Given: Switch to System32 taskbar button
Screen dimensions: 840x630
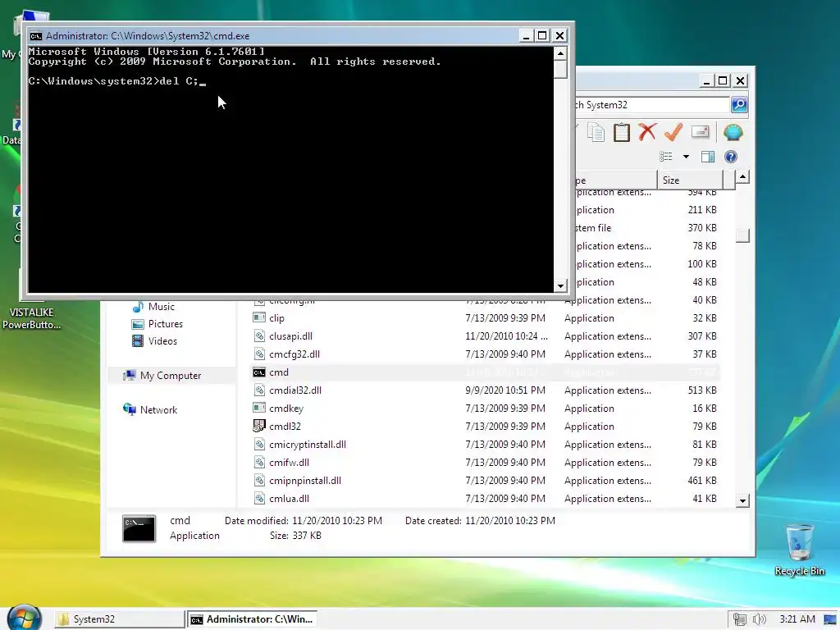Looking at the screenshot, I should (x=119, y=619).
